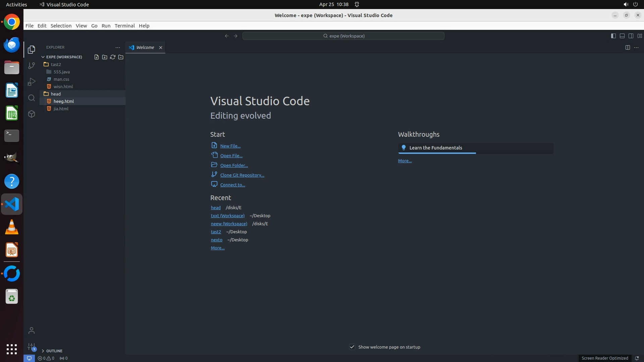Toggle bottom Panel layout button
This screenshot has width=644, height=362.
622,36
